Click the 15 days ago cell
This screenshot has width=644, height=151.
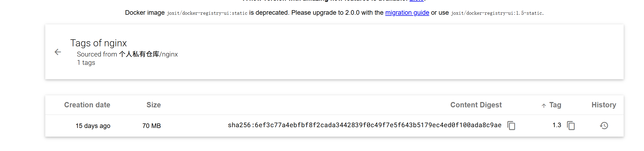pyautogui.click(x=93, y=126)
